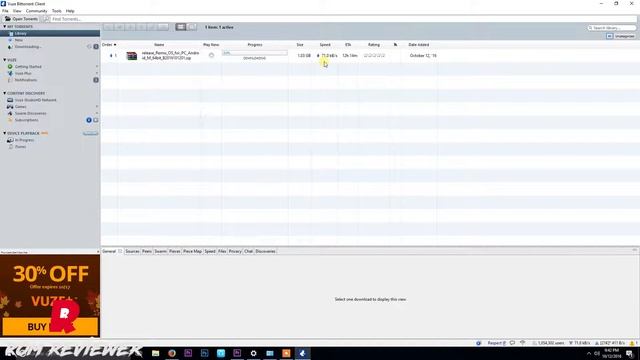640x360 pixels.
Task: Click the Open Torrents button
Action: [x=21, y=19]
